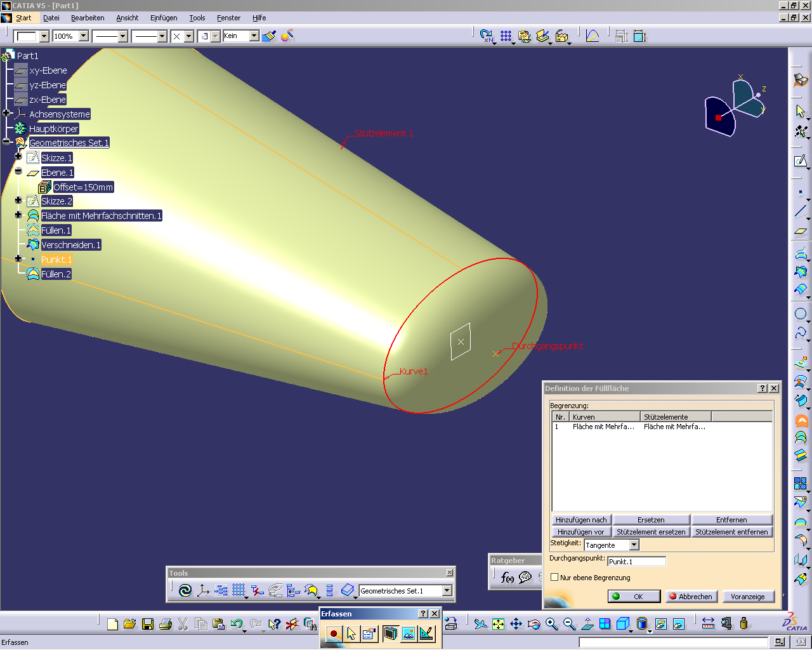Open the Ansicht menu
The image size is (812, 650).
[127, 18]
